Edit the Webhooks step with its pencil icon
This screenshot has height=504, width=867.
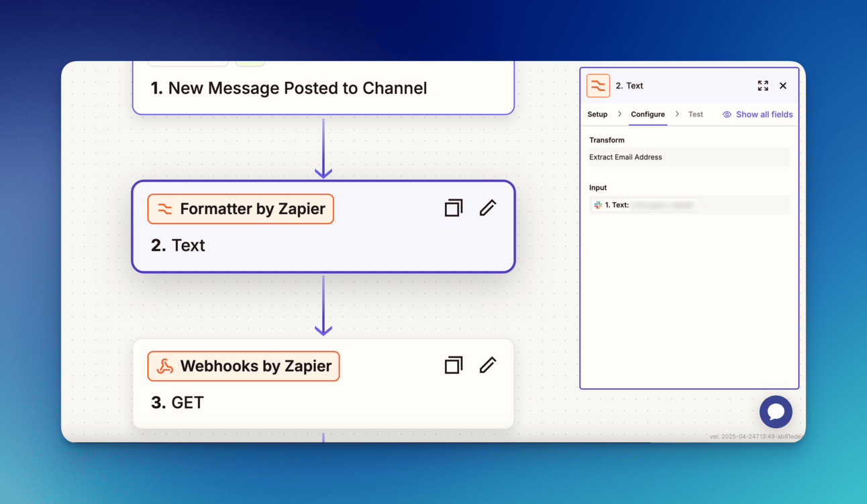point(488,365)
